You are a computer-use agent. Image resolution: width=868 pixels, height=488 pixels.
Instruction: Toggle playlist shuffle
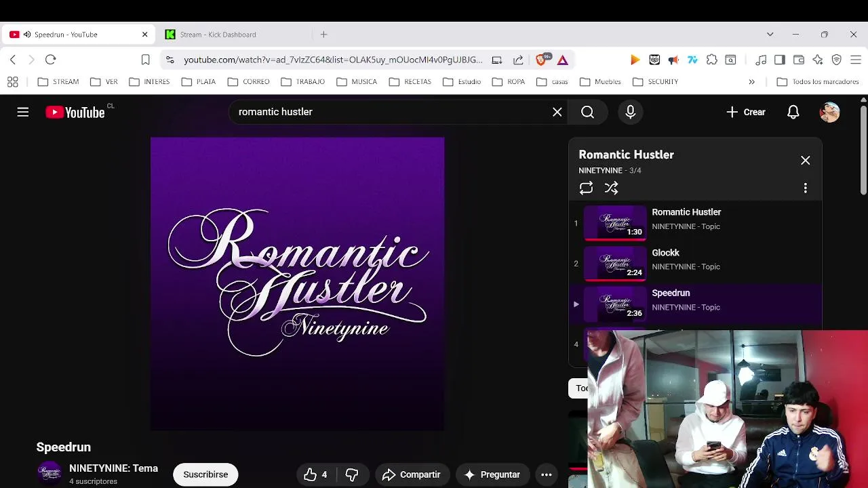click(x=611, y=188)
